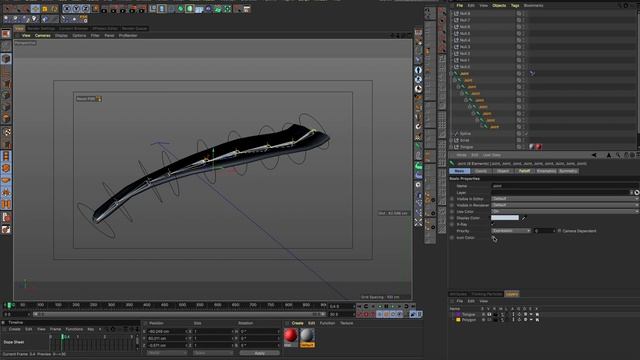
Task: Open the Visible in Renderer dropdown
Action: coord(565,205)
